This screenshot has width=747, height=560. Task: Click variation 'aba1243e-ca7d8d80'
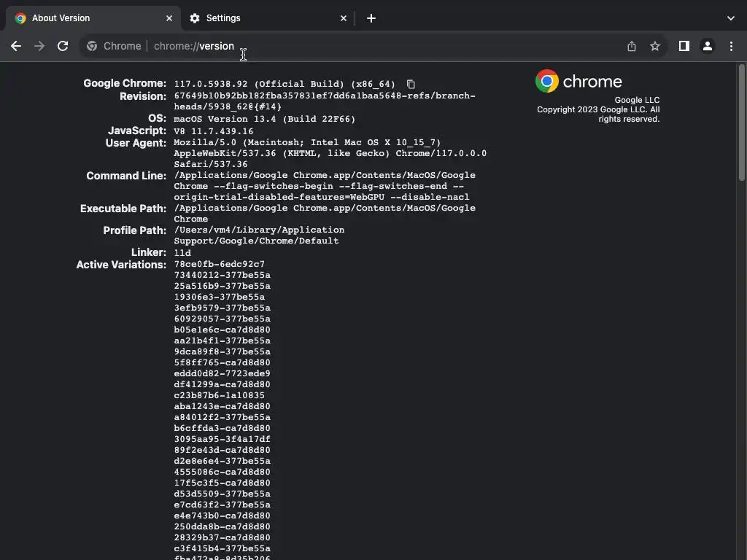(222, 406)
